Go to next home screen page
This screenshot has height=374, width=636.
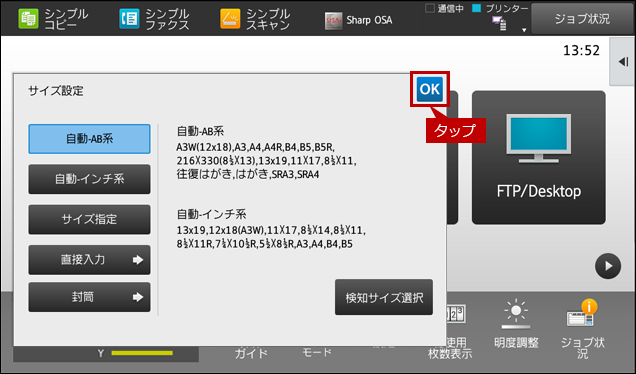click(x=608, y=266)
